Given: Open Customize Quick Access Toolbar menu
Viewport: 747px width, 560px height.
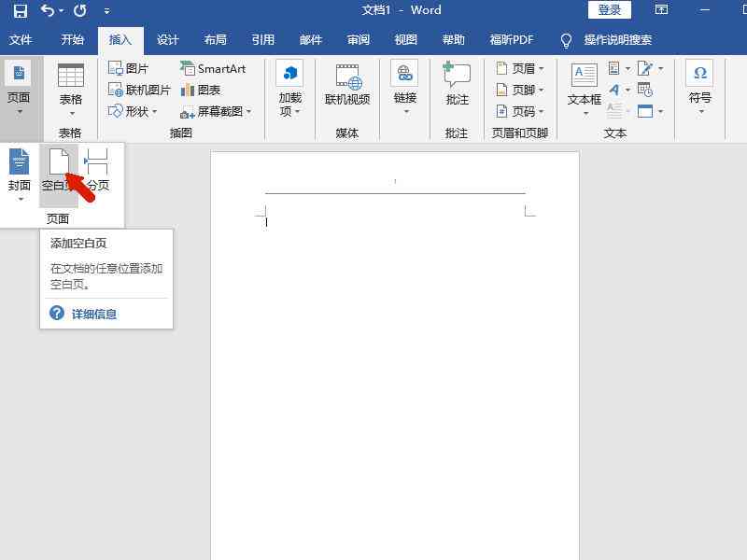Looking at the screenshot, I should click(x=107, y=10).
